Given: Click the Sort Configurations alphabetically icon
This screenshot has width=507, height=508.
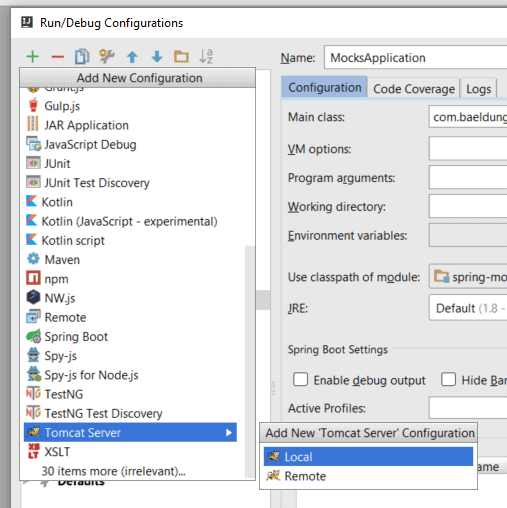Looking at the screenshot, I should click(206, 56).
